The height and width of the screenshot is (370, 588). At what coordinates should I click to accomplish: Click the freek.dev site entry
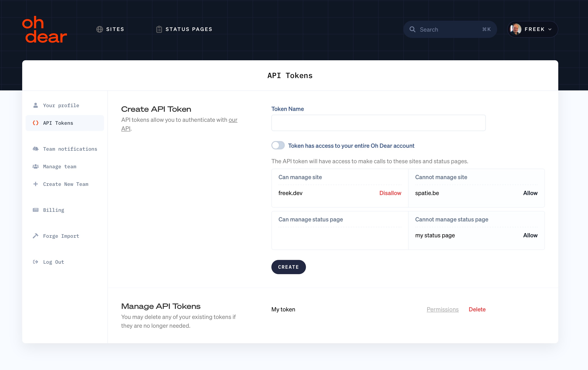[x=290, y=193]
